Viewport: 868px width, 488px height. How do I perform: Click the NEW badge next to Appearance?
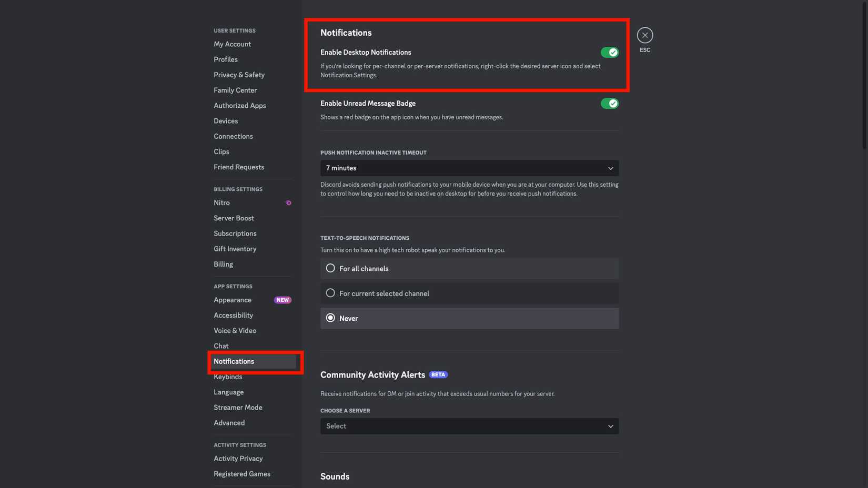click(x=282, y=300)
